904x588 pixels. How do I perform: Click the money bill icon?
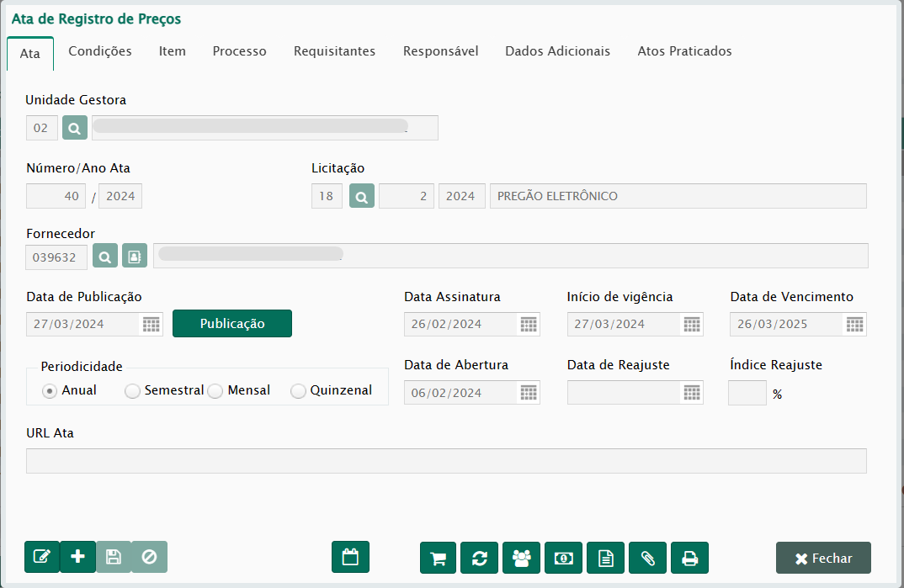coord(564,558)
